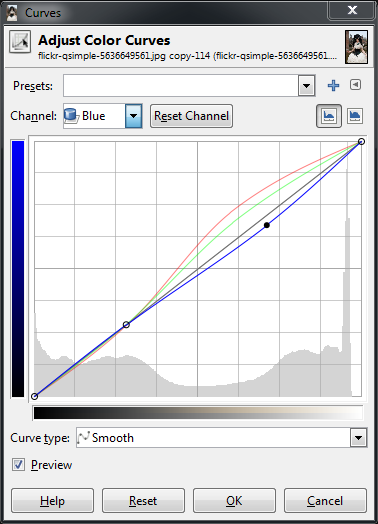
Task: Select the top-right curve end point
Action: coord(361,142)
